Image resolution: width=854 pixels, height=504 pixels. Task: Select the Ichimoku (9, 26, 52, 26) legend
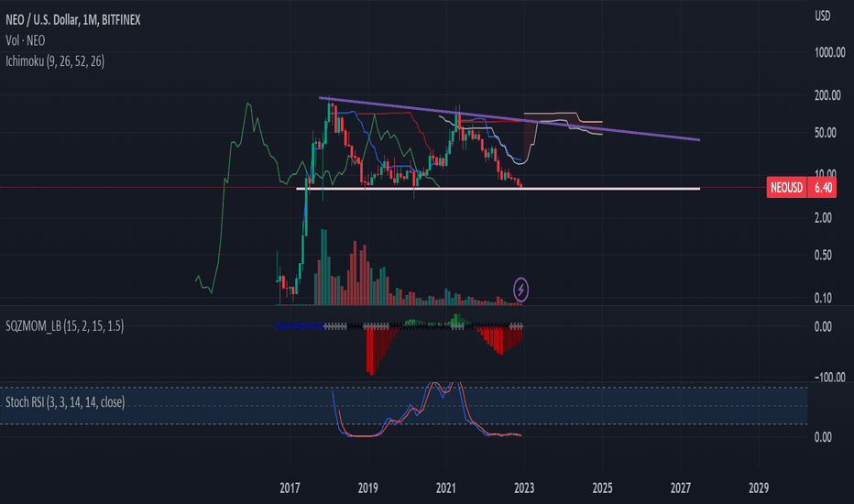click(54, 61)
